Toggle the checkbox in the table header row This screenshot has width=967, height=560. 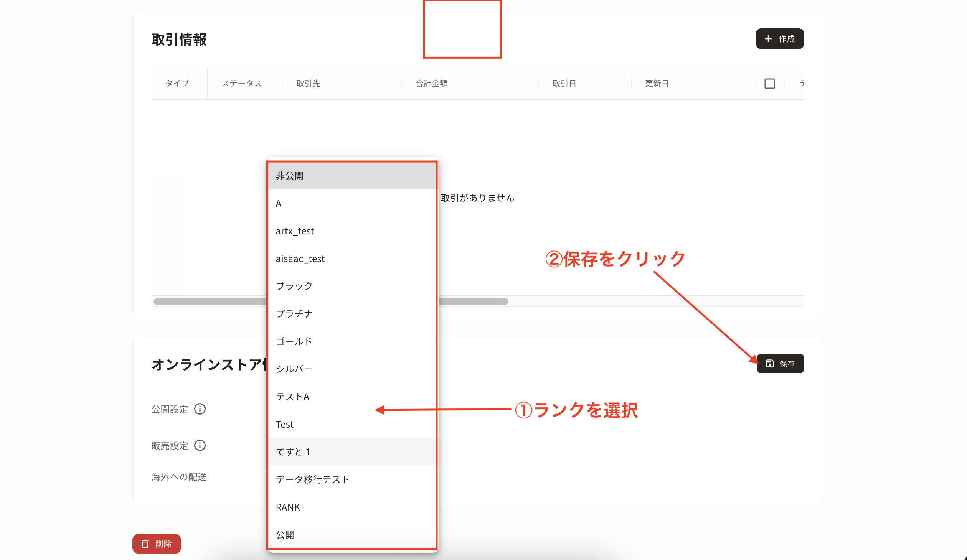(x=769, y=83)
